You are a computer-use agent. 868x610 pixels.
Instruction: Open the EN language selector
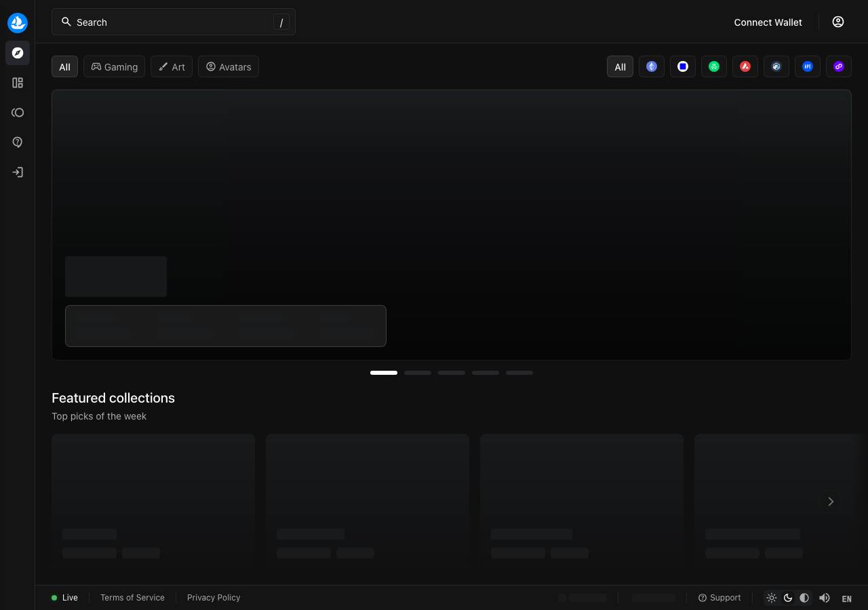(846, 598)
